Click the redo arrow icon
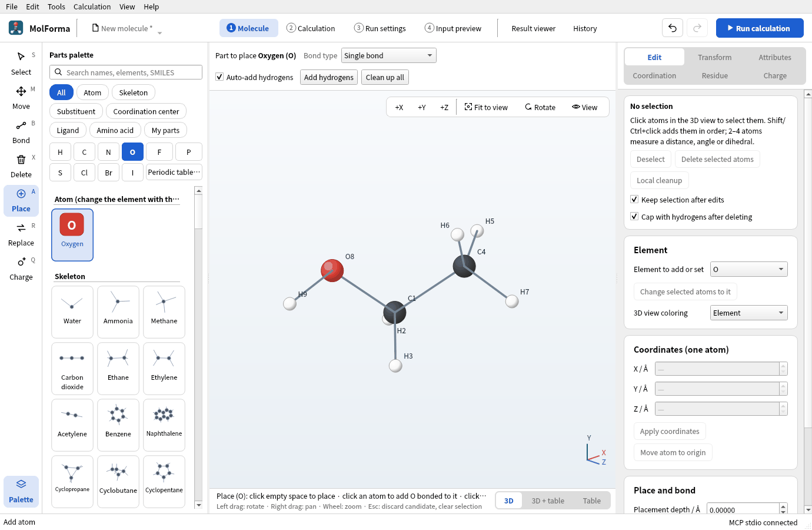Image resolution: width=812 pixels, height=530 pixels. click(697, 28)
